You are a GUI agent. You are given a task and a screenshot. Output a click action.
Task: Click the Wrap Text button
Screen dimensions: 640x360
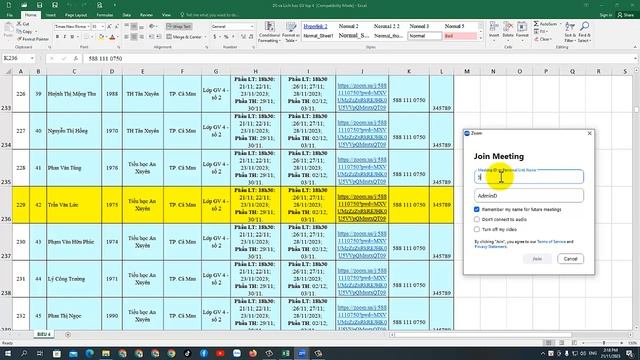click(179, 27)
